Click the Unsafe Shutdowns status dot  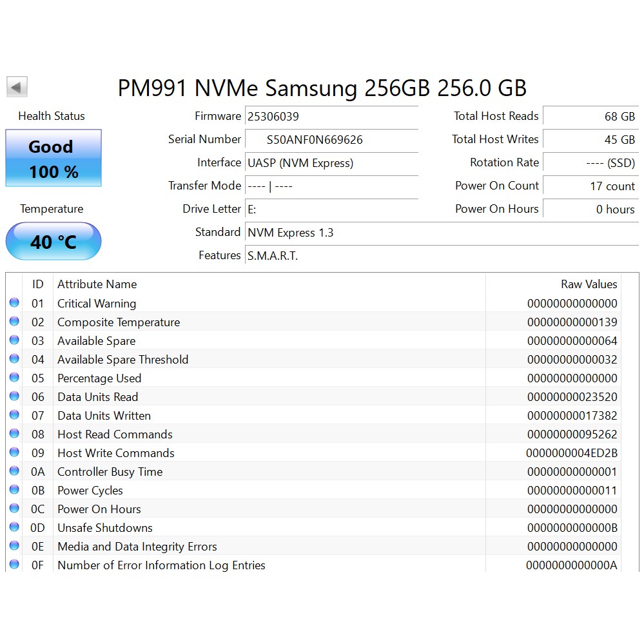14,527
